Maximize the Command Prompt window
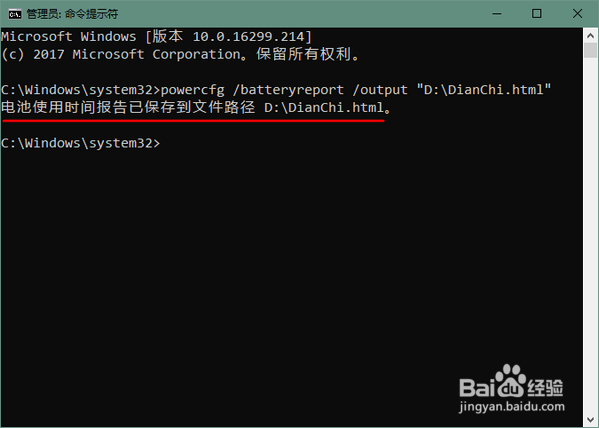599x428 pixels. (x=537, y=14)
